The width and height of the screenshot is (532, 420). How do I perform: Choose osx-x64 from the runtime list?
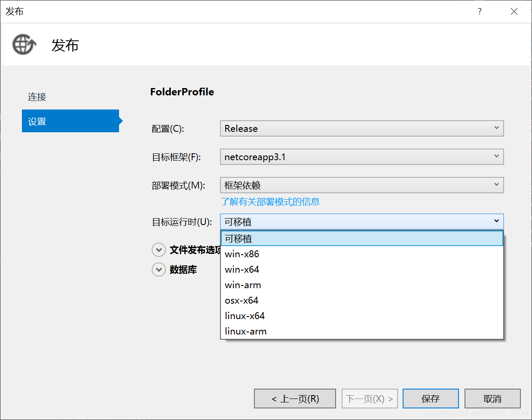pyautogui.click(x=362, y=300)
